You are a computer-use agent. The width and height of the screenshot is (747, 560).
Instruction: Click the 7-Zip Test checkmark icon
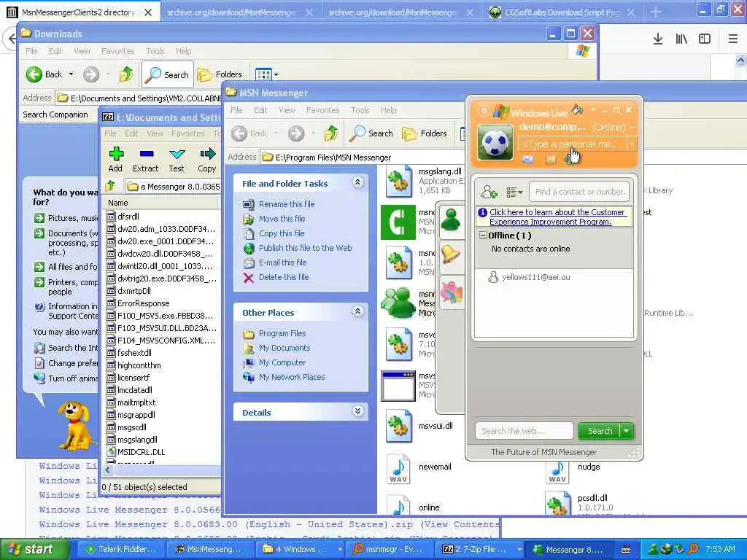point(177,154)
